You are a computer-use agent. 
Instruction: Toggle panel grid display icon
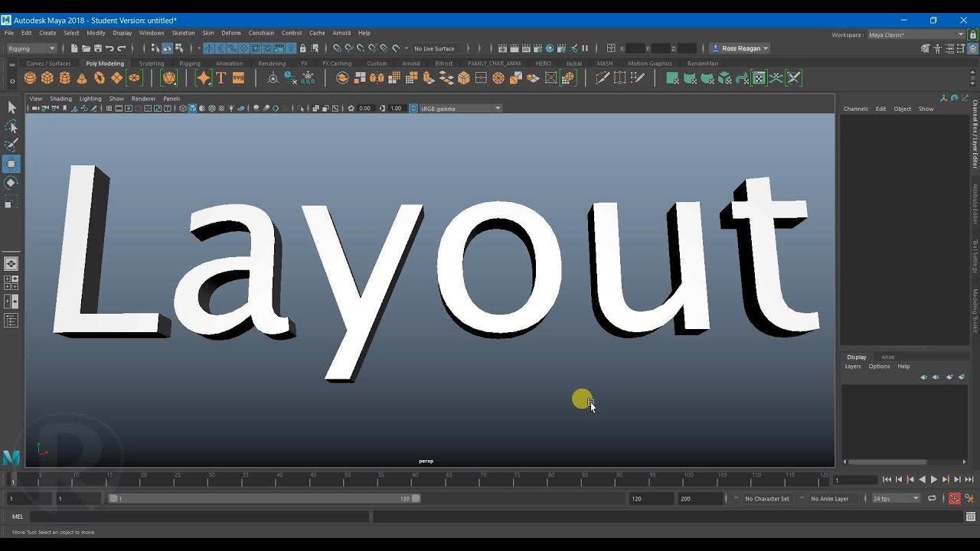coord(109,108)
